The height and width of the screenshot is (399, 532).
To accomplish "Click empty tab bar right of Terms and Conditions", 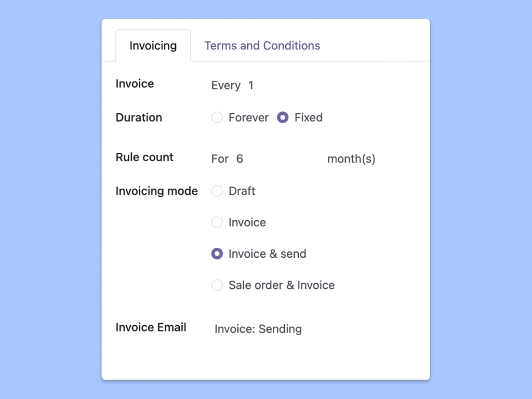I will pos(378,46).
